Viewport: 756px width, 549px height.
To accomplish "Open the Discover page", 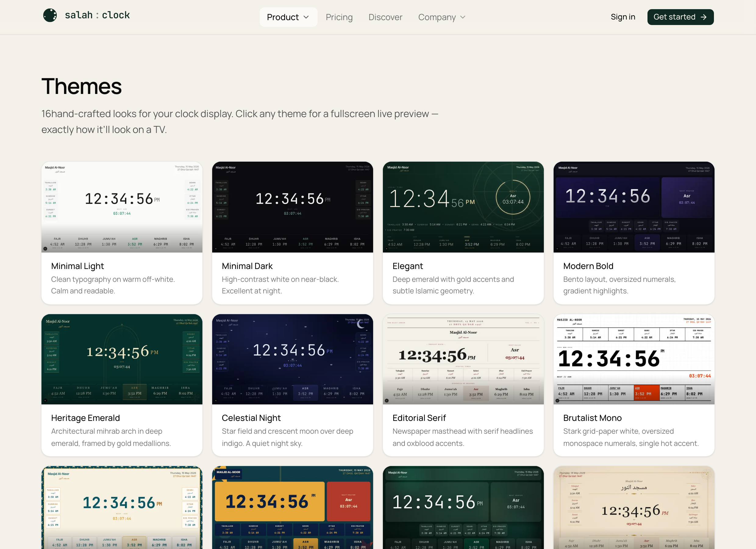I will pos(385,17).
